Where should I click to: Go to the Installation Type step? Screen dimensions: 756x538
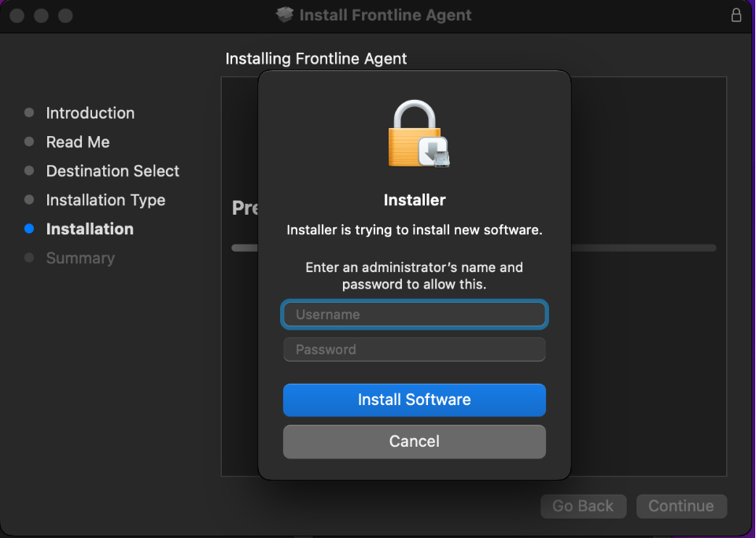pyautogui.click(x=105, y=201)
